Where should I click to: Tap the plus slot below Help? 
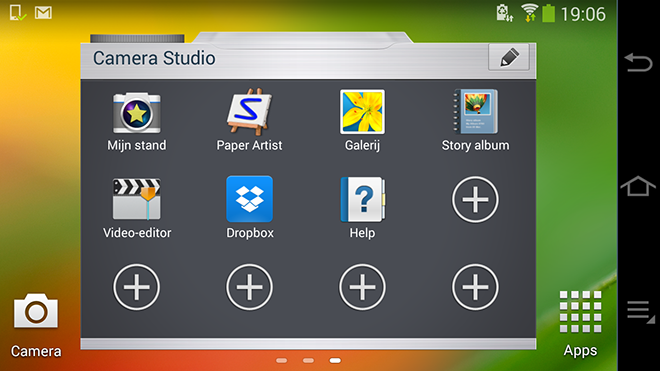[x=362, y=287]
